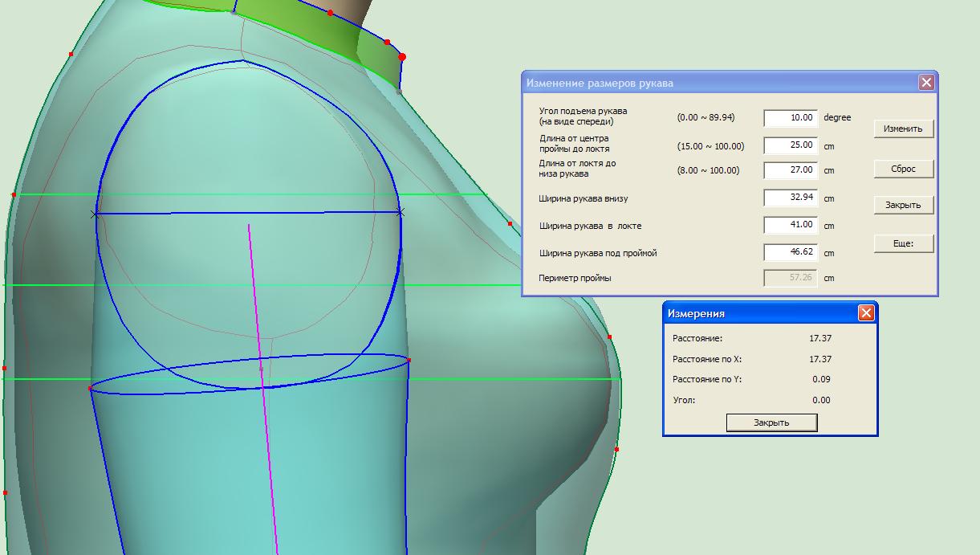Focus the bottom sleeve width field 32.94

(x=790, y=198)
